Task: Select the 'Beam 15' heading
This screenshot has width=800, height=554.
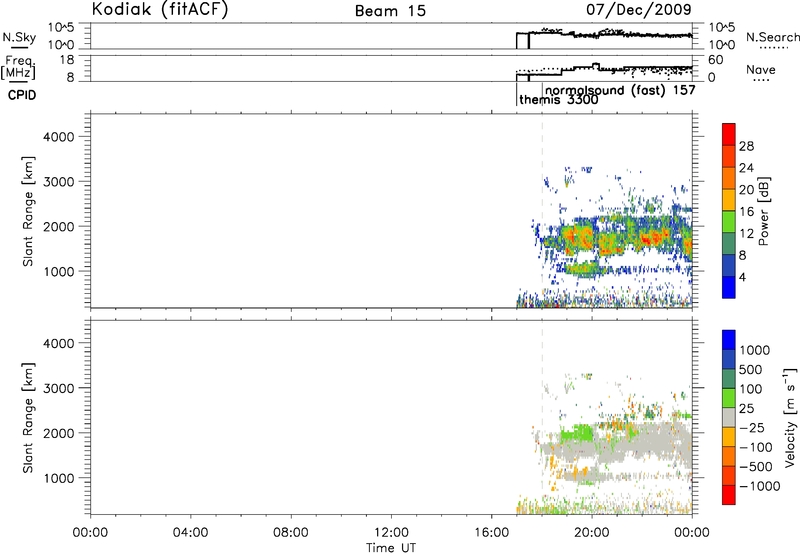Action: [390, 11]
